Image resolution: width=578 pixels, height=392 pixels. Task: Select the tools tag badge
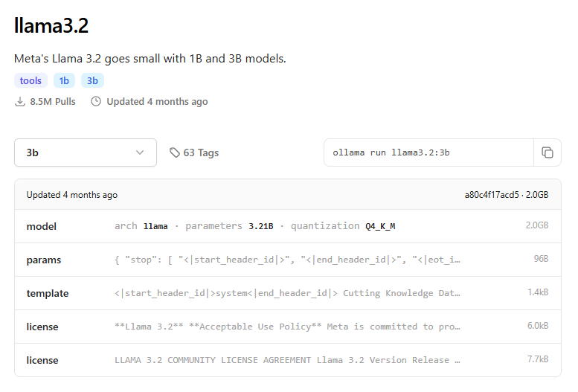(x=30, y=81)
